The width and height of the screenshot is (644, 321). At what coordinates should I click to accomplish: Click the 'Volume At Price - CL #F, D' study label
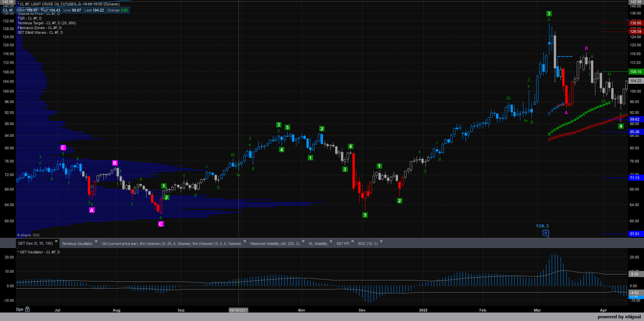(x=39, y=13)
